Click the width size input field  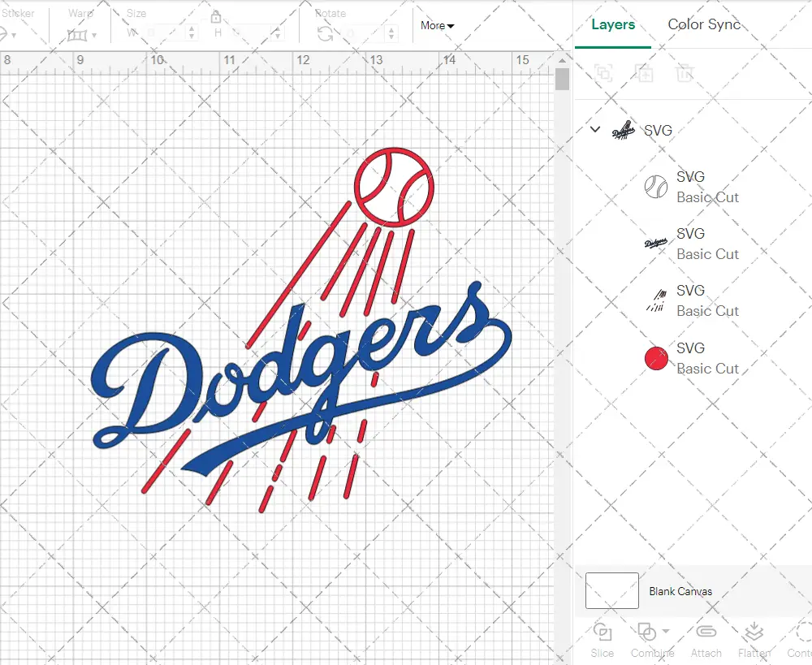point(165,33)
